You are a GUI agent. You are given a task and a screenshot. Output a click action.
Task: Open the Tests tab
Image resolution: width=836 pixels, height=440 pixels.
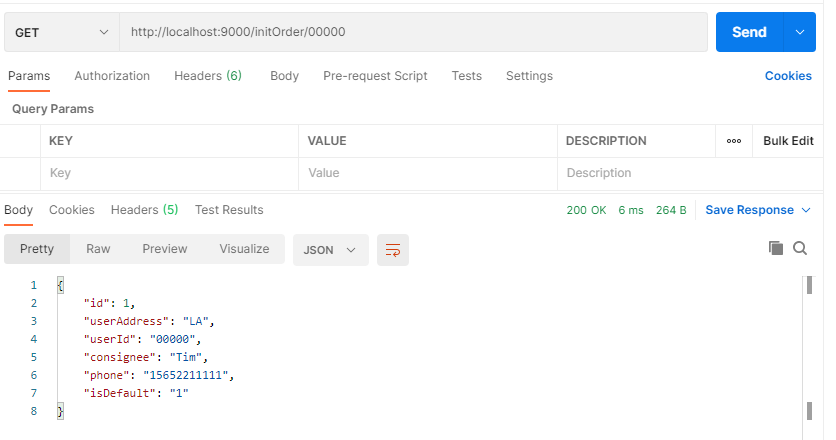[x=467, y=76]
